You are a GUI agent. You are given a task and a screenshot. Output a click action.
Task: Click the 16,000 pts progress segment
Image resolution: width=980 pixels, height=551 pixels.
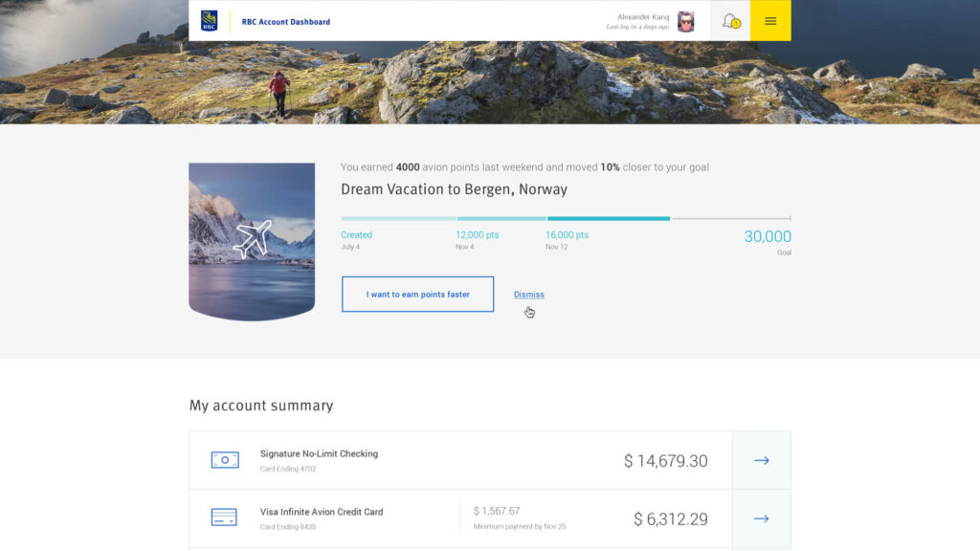pos(608,219)
